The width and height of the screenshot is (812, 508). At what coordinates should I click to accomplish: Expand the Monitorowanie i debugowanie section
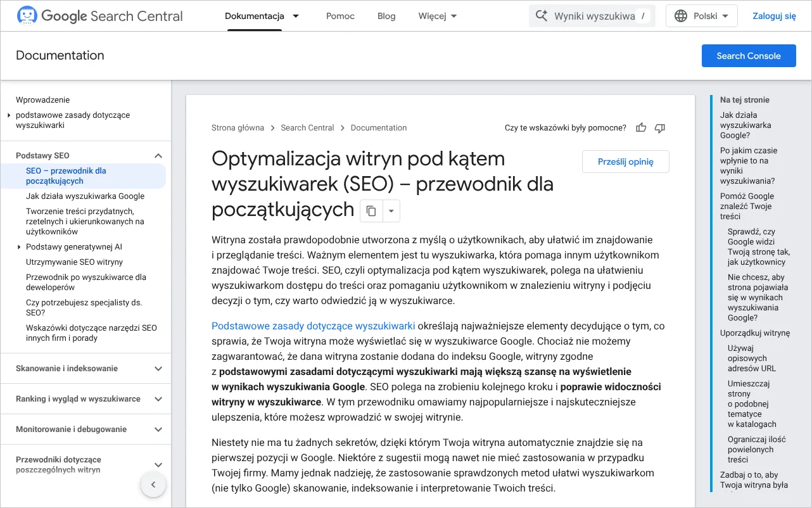[x=158, y=429]
